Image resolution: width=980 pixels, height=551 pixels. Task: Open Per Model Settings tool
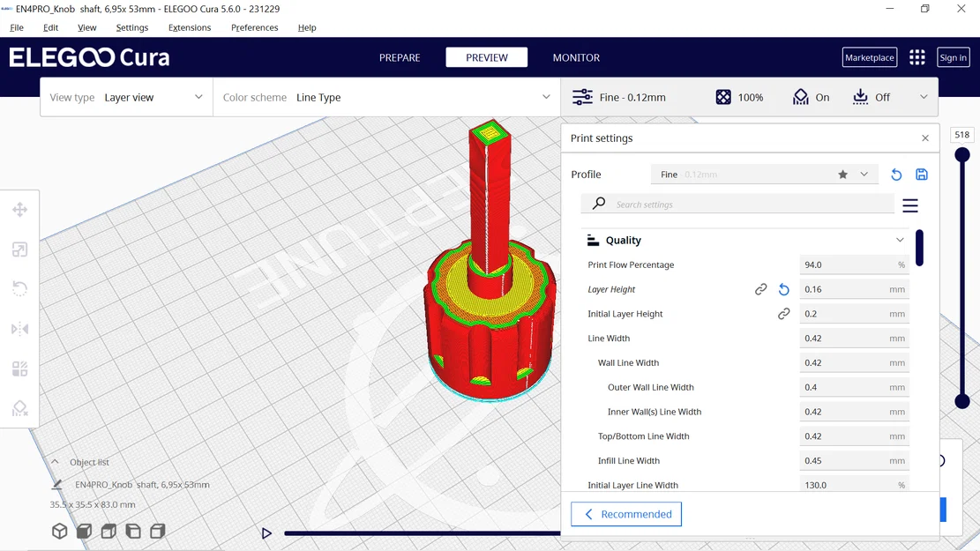[20, 369]
